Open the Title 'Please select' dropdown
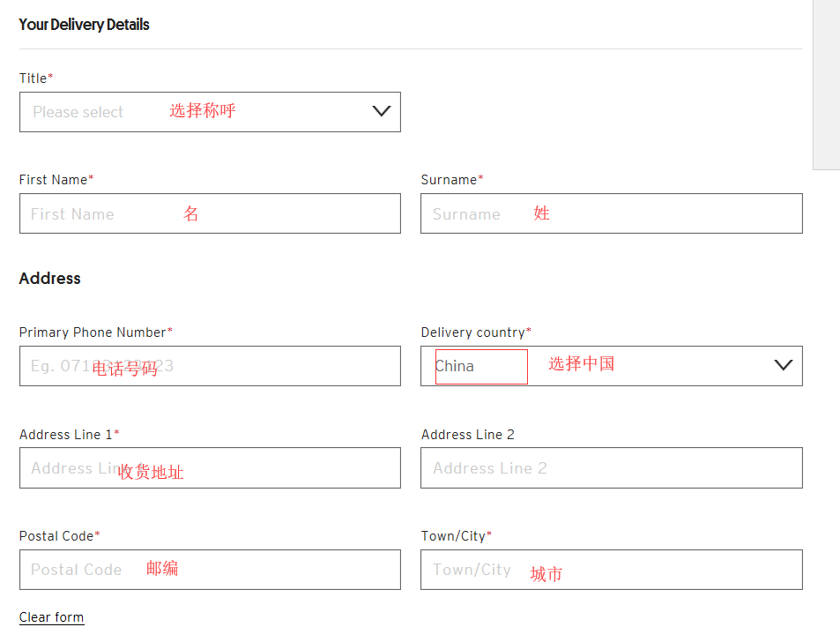This screenshot has width=840, height=642. point(210,112)
